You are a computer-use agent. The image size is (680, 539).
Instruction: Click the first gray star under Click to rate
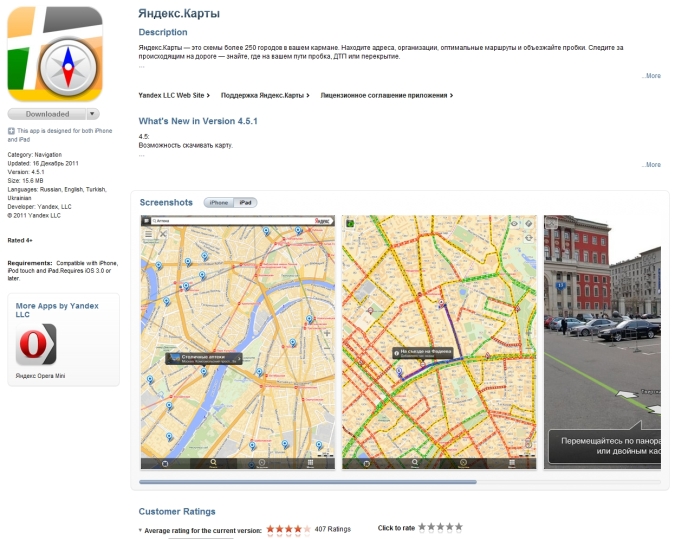(x=423, y=527)
